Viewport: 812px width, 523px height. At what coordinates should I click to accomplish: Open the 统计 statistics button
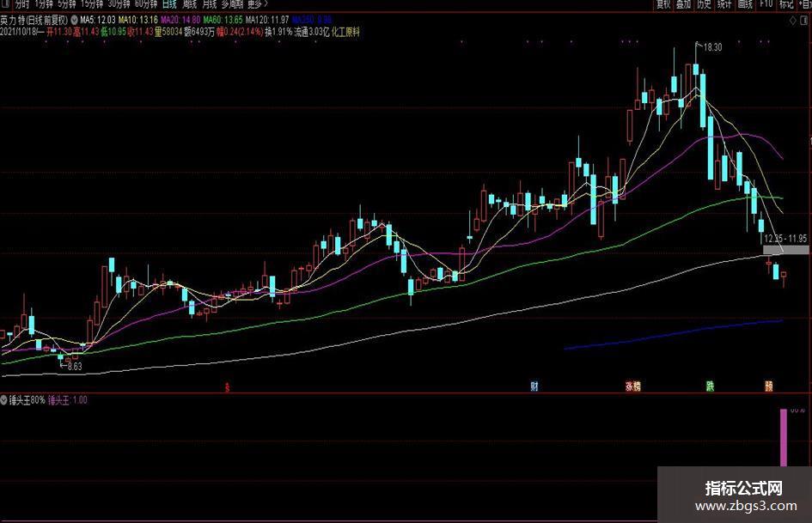click(724, 4)
